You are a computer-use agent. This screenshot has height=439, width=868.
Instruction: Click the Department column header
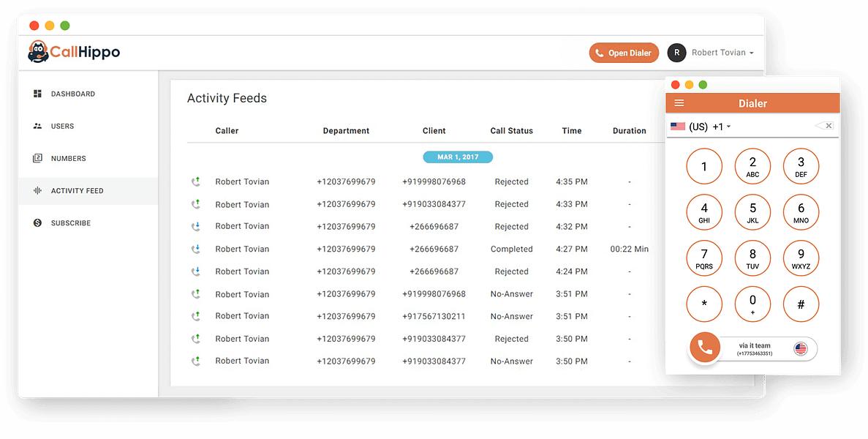tap(346, 131)
